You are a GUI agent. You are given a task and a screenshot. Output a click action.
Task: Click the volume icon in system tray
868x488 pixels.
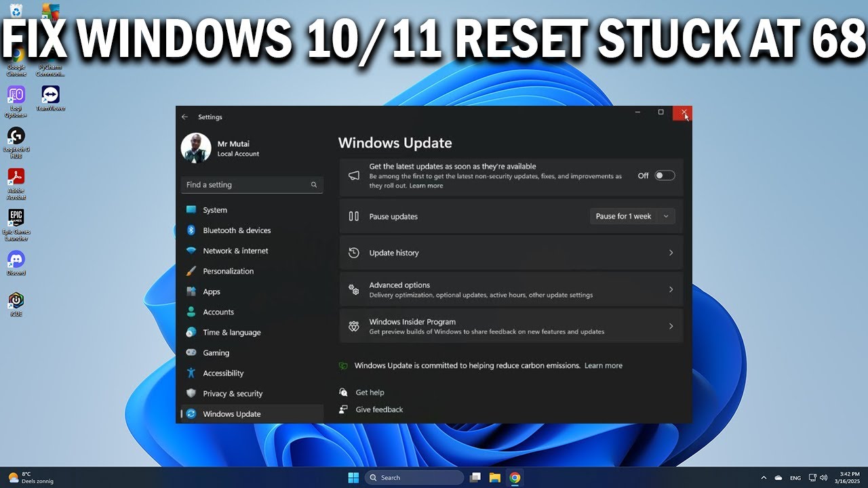click(x=824, y=478)
